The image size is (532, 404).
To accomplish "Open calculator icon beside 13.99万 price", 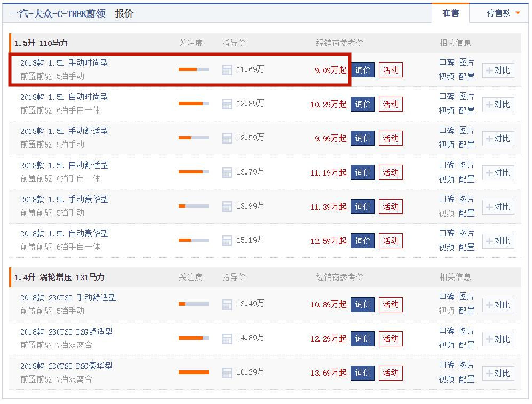I will (227, 206).
